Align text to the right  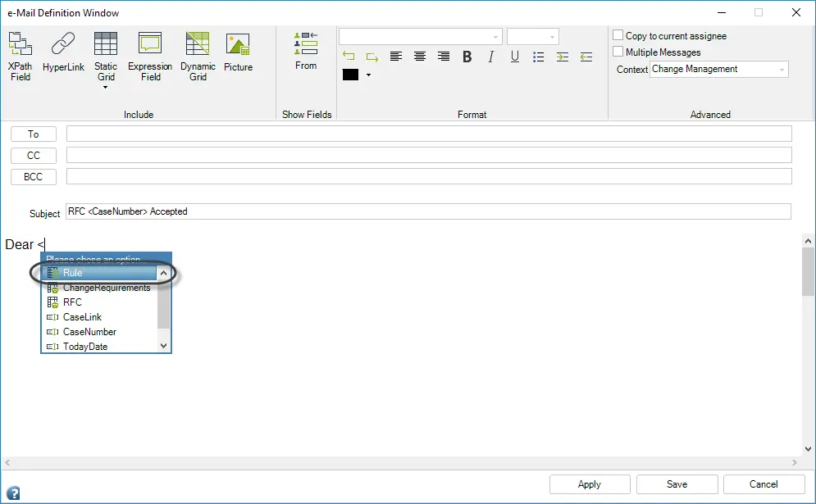(x=444, y=57)
